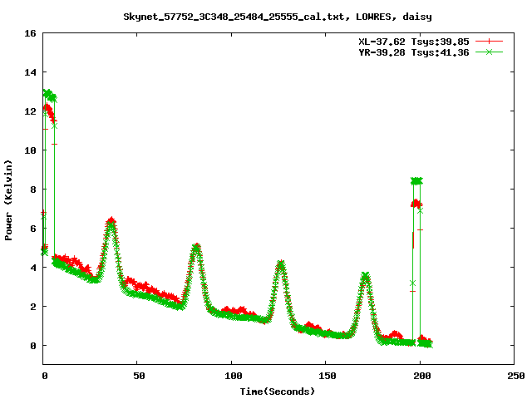Screen dimensions: 532x399
Task: Select the YR-39.28 Tsys:41.36 legend label
Action: tap(414, 52)
